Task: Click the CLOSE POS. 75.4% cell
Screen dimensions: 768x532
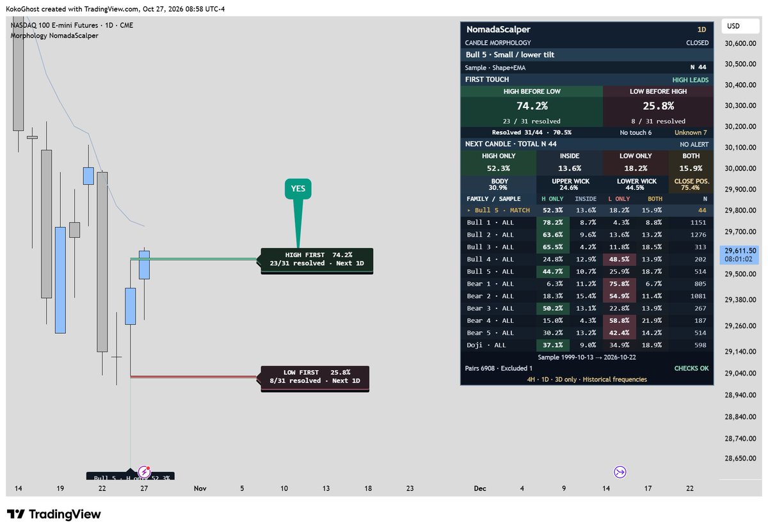Action: [x=691, y=185]
